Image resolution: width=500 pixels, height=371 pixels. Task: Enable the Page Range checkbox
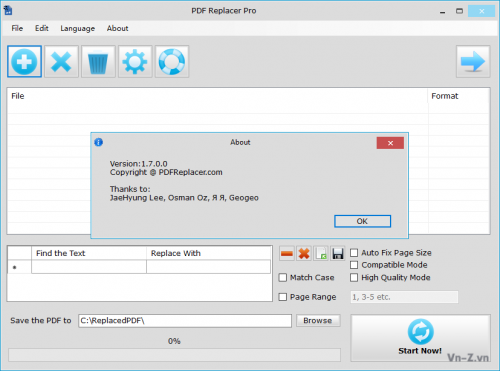283,297
